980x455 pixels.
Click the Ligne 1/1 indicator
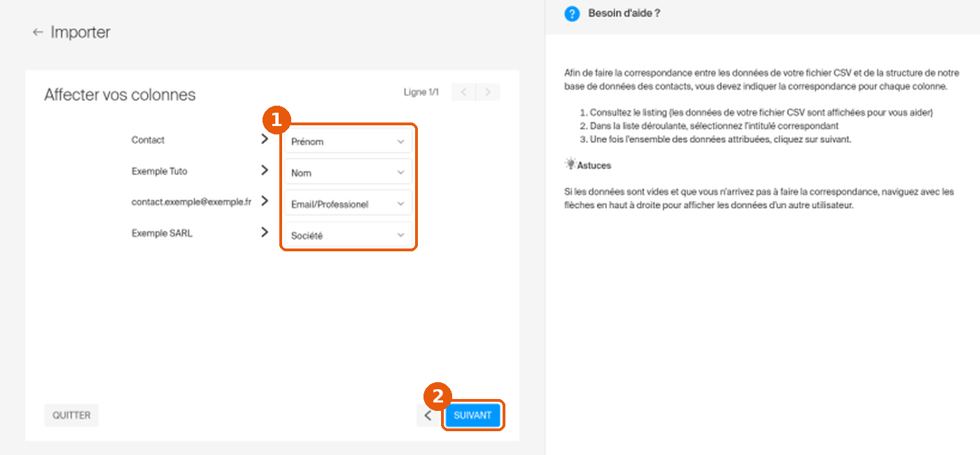tap(421, 92)
